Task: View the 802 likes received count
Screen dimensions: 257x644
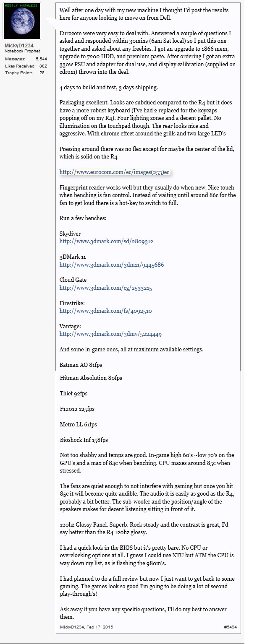Action: [x=43, y=66]
